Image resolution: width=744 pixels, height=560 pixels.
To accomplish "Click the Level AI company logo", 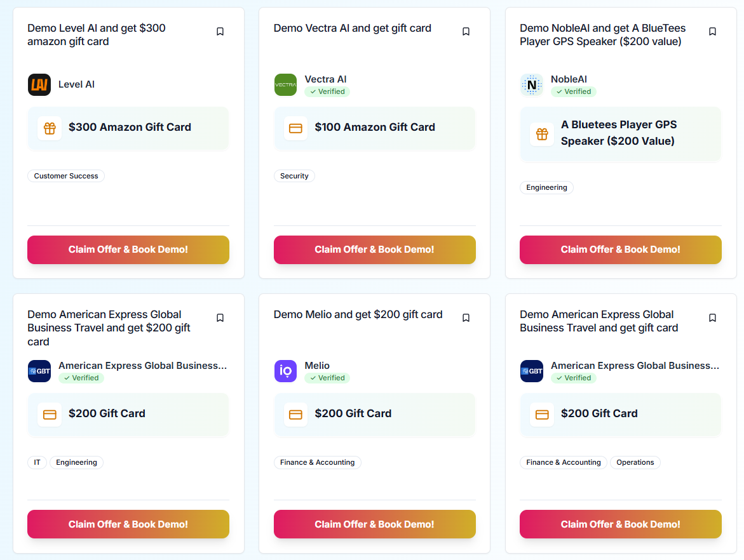I will tap(39, 84).
